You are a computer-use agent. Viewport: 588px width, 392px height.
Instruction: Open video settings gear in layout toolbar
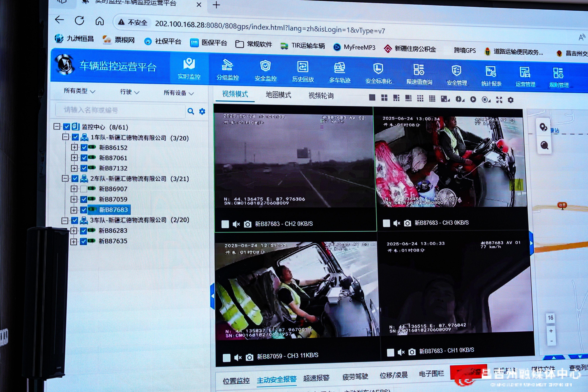(511, 100)
